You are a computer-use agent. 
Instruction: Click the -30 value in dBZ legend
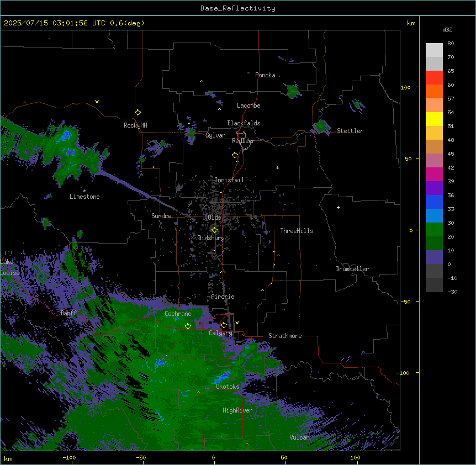(452, 292)
